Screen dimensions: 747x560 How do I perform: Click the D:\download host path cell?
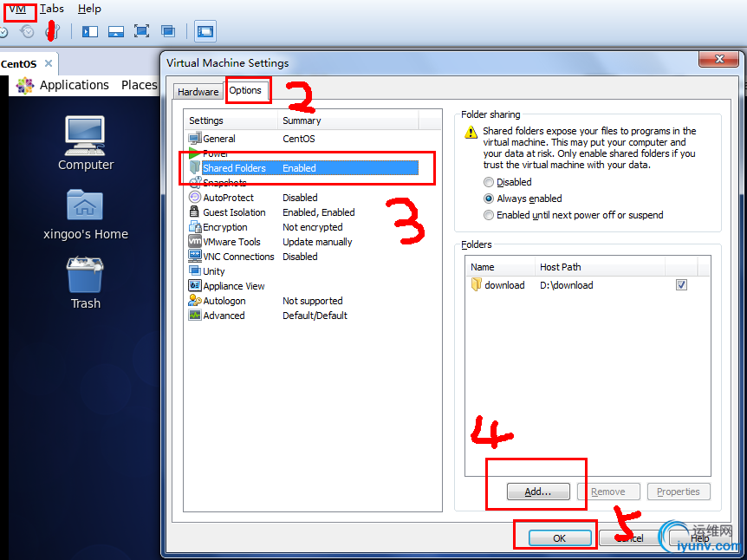point(567,285)
